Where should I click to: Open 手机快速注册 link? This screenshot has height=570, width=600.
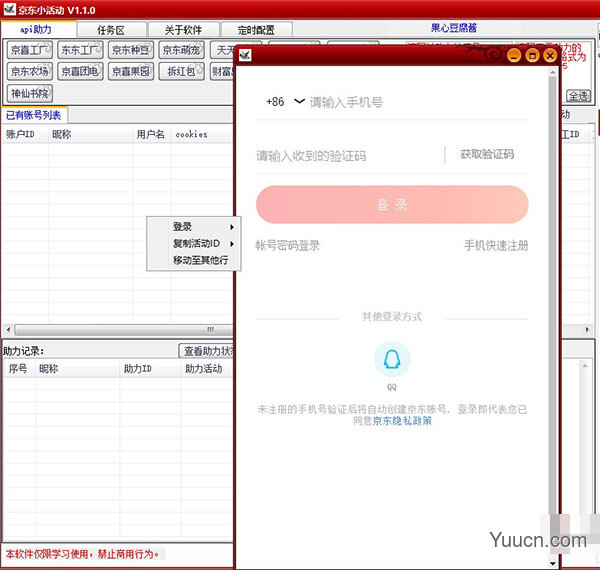pos(496,245)
